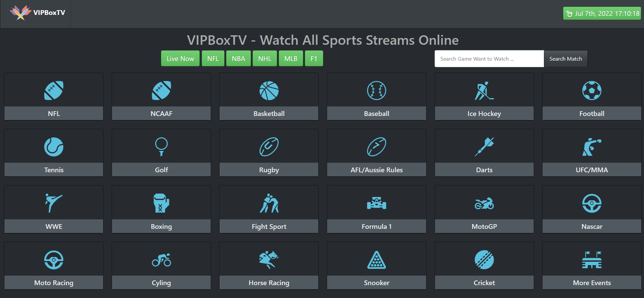Select the Moto Racing label

point(54,283)
